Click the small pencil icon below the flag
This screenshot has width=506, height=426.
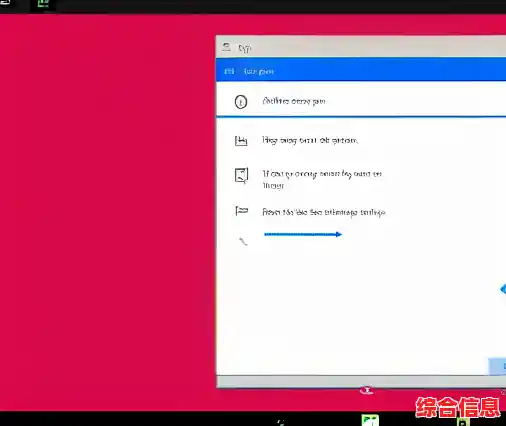(243, 241)
